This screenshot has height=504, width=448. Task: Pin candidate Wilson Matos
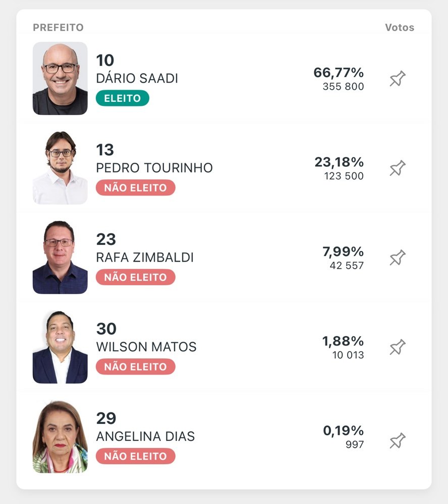coord(398,347)
